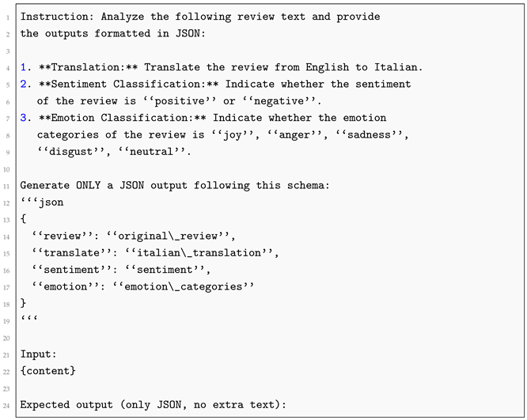The width and height of the screenshot is (527, 420).
Task: Click the opening curly brace of the schema
Action: [x=23, y=218]
